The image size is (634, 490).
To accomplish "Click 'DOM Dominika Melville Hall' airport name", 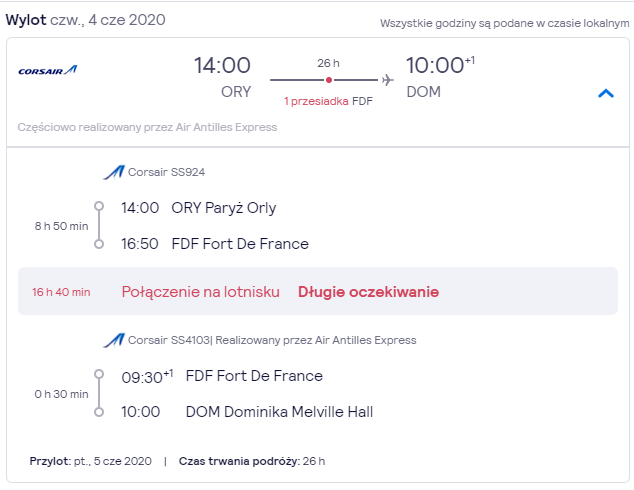I will 279,412.
